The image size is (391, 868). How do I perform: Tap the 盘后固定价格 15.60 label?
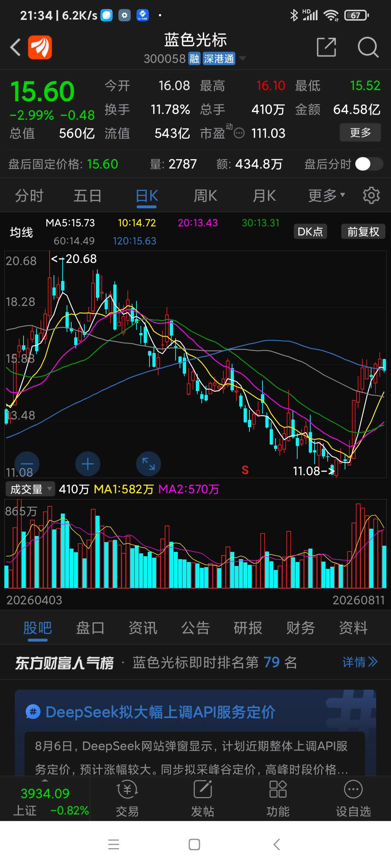point(63,164)
